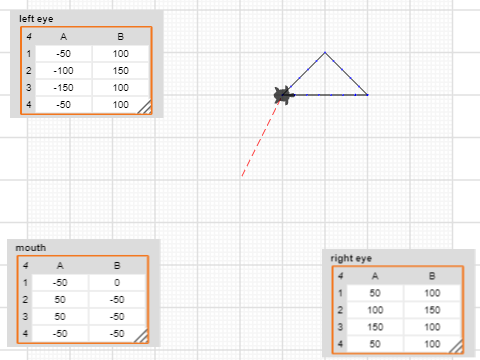Click cell A1 (-50) in left eye table
Viewport: 480px width, 360px height.
point(63,54)
